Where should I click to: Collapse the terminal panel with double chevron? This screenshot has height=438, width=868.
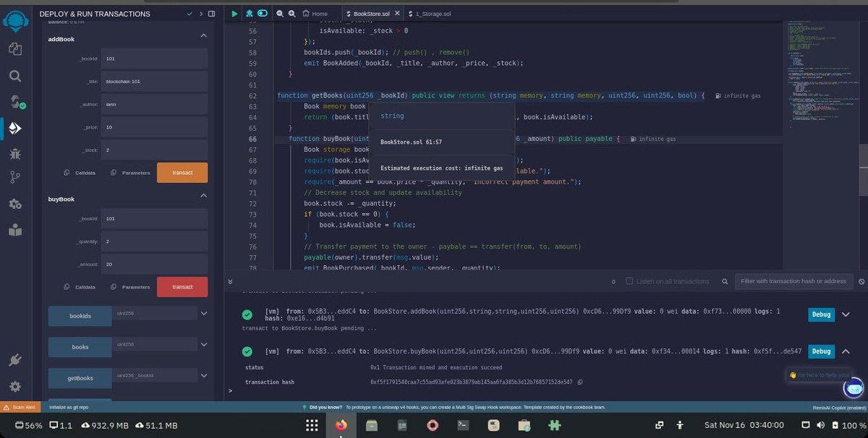point(231,281)
